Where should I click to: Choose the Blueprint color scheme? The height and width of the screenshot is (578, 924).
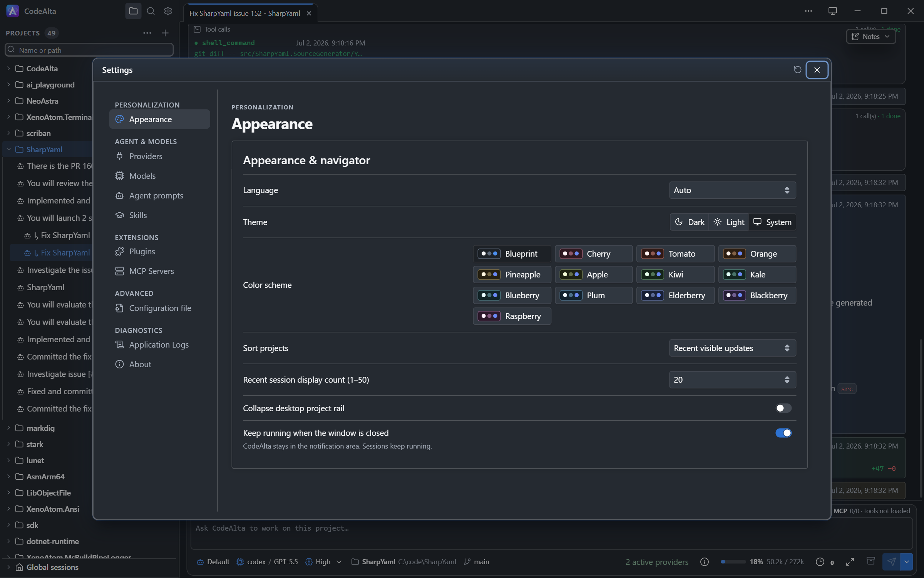pyautogui.click(x=512, y=254)
